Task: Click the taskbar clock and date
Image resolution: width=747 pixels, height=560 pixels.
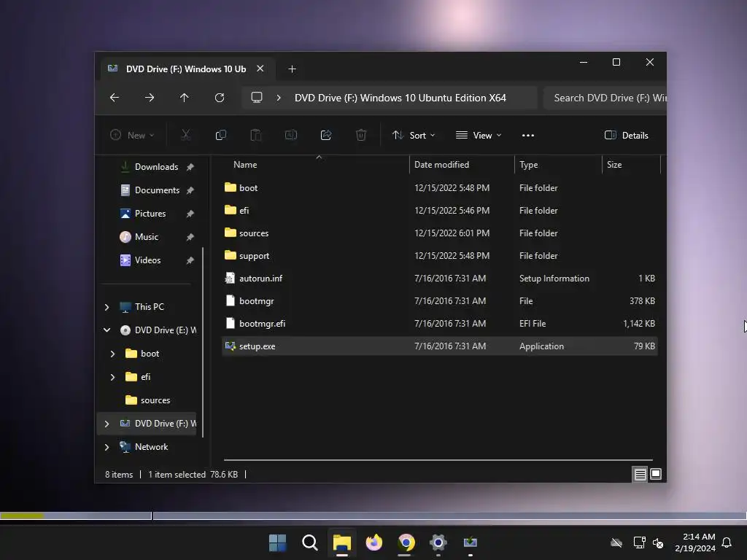Action: (x=695, y=542)
